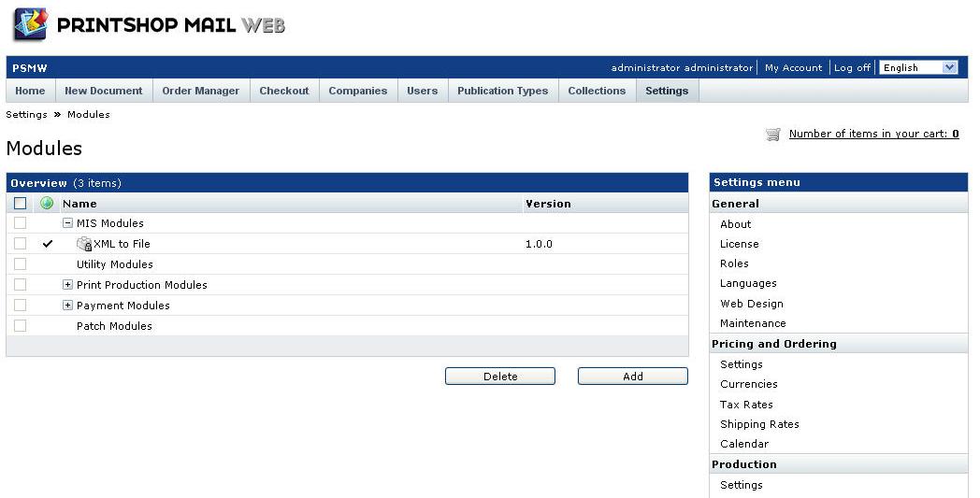Check the Payment Modules row checkbox
The height and width of the screenshot is (498, 980).
(20, 306)
